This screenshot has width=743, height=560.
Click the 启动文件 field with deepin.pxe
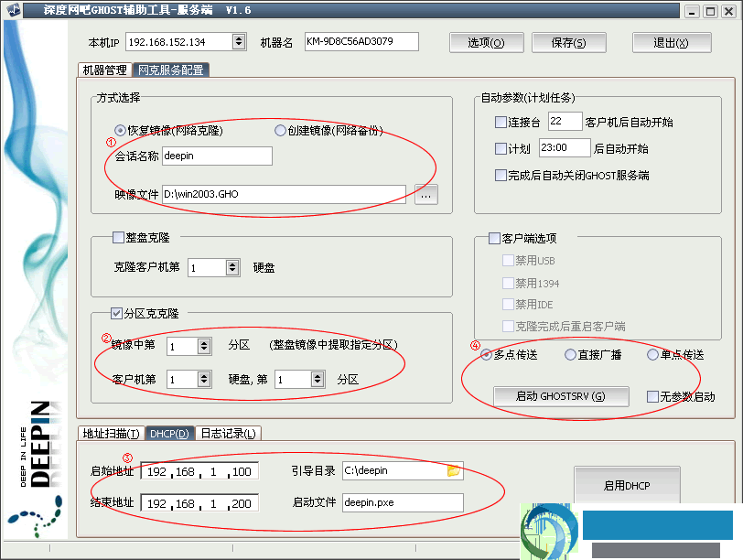[x=403, y=502]
